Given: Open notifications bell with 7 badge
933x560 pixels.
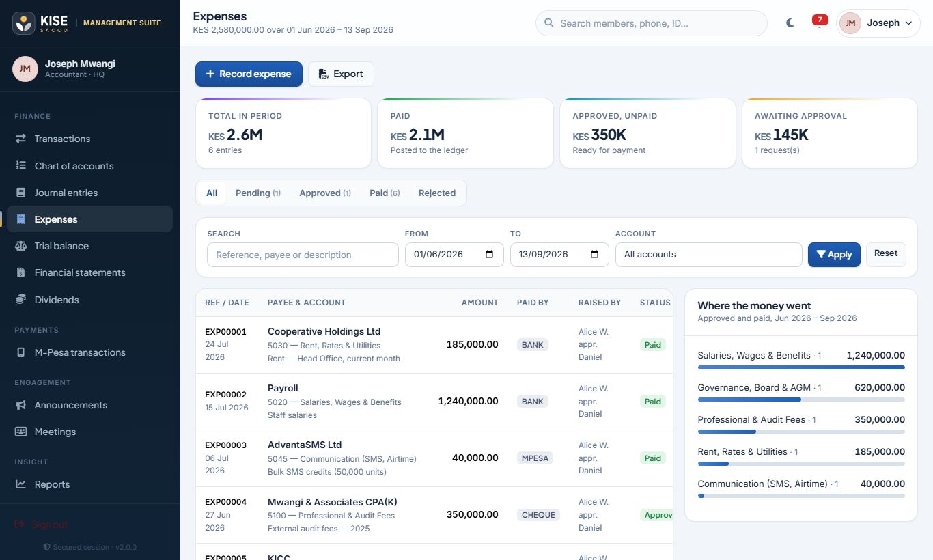Looking at the screenshot, I should pos(819,22).
